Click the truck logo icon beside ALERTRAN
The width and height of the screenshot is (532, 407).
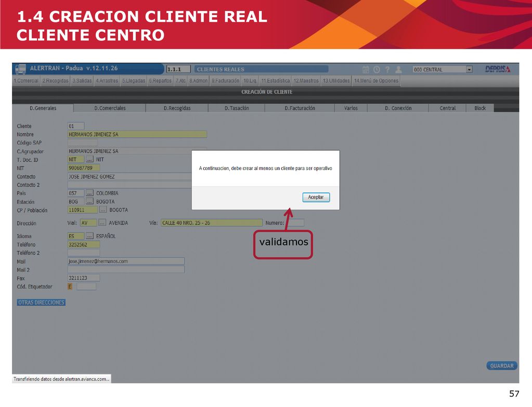click(x=20, y=69)
